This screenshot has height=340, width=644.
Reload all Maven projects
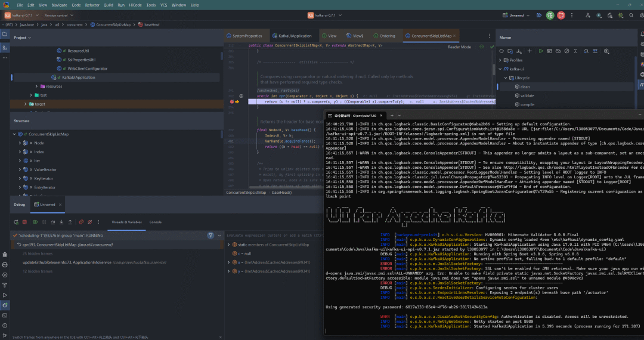point(501,51)
